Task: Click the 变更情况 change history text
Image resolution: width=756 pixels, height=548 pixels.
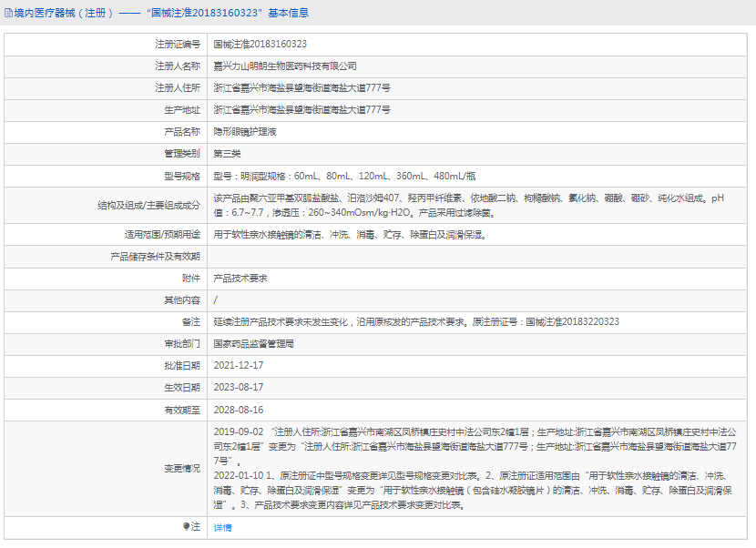Action: (x=474, y=468)
